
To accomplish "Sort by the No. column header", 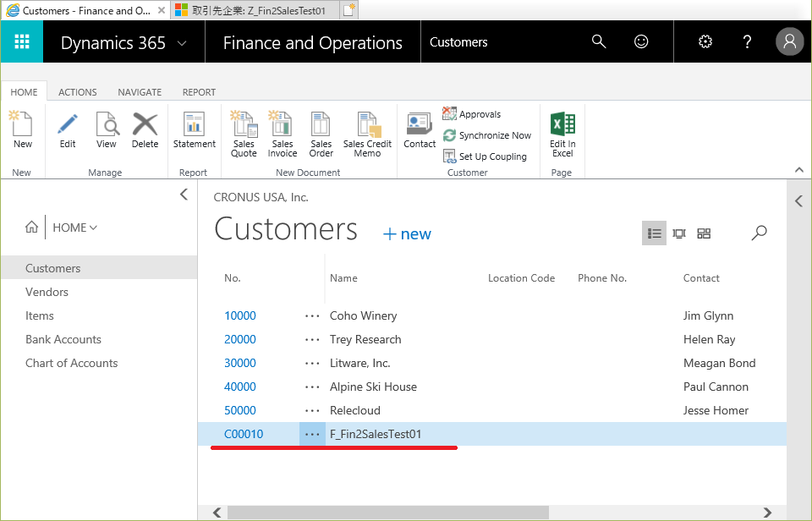I will (232, 278).
